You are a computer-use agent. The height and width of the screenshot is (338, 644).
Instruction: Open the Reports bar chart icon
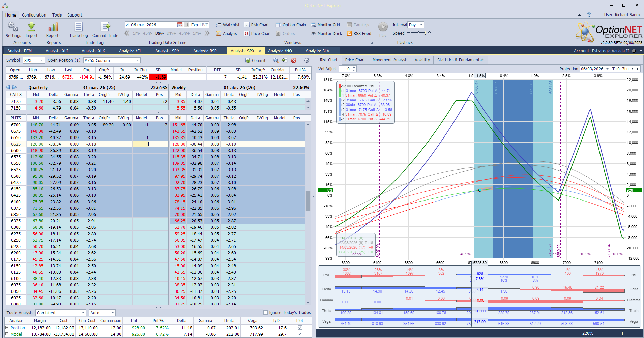coord(53,27)
